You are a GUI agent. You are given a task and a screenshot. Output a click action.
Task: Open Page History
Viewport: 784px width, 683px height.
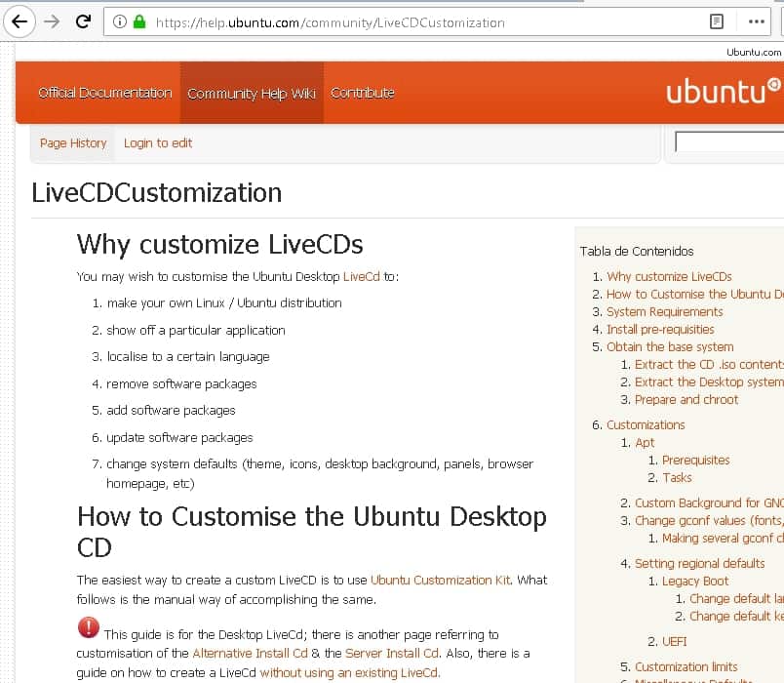coord(73,143)
